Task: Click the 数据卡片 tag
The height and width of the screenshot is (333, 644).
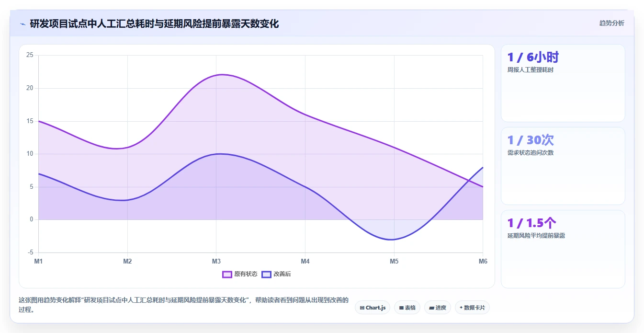Action: click(472, 308)
